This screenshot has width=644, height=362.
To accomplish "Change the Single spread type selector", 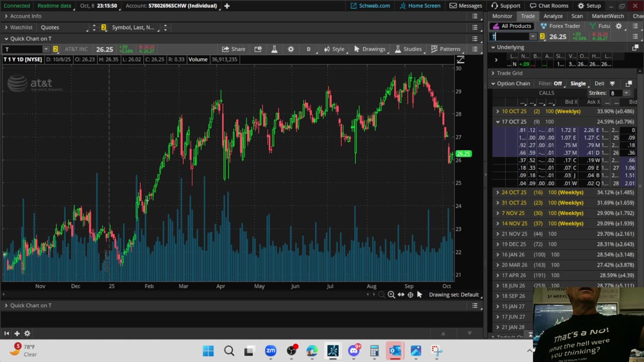I will (578, 83).
